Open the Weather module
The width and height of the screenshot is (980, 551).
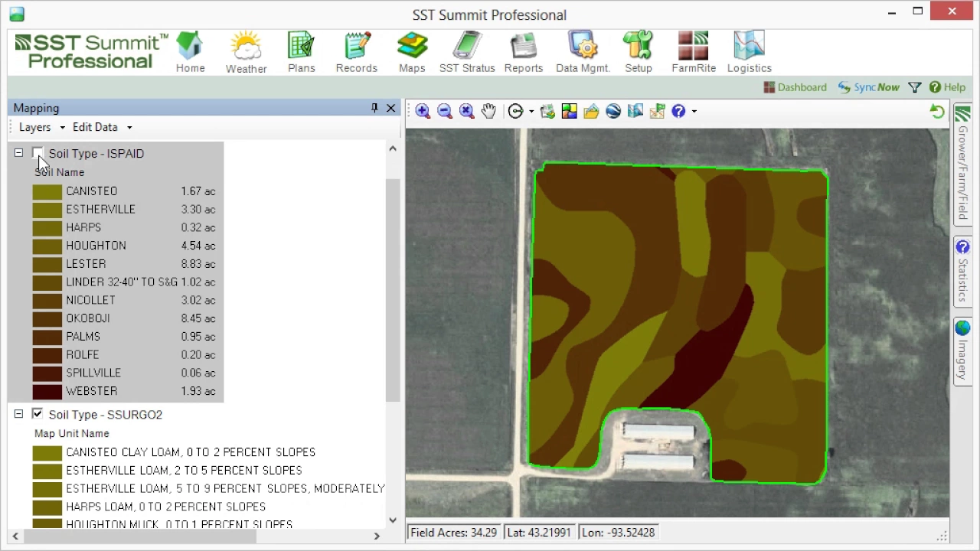pos(246,52)
